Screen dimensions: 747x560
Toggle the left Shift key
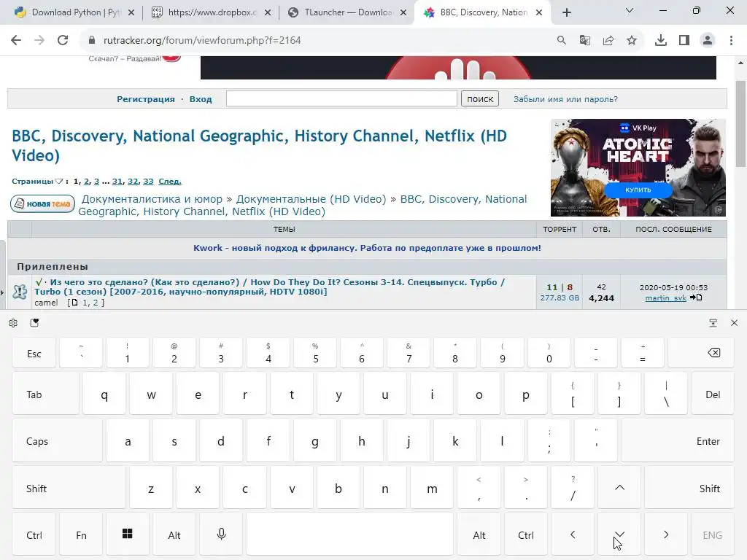coord(69,488)
